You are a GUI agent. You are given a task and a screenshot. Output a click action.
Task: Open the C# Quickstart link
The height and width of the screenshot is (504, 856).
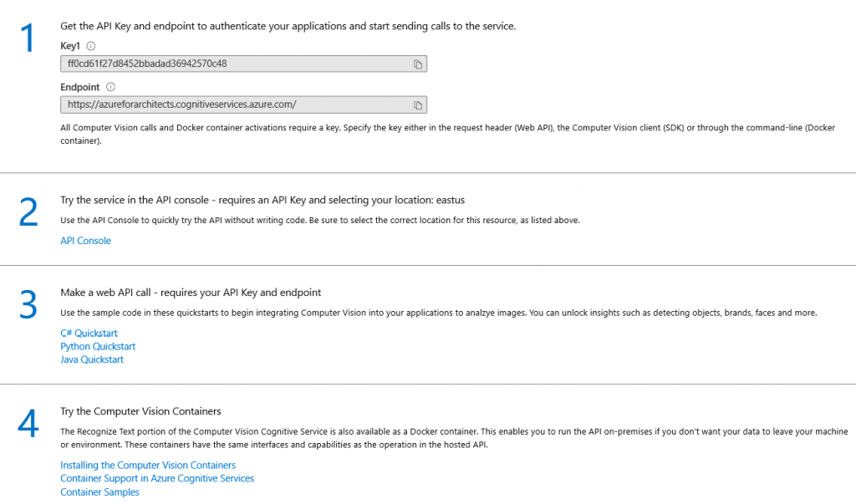pos(89,333)
